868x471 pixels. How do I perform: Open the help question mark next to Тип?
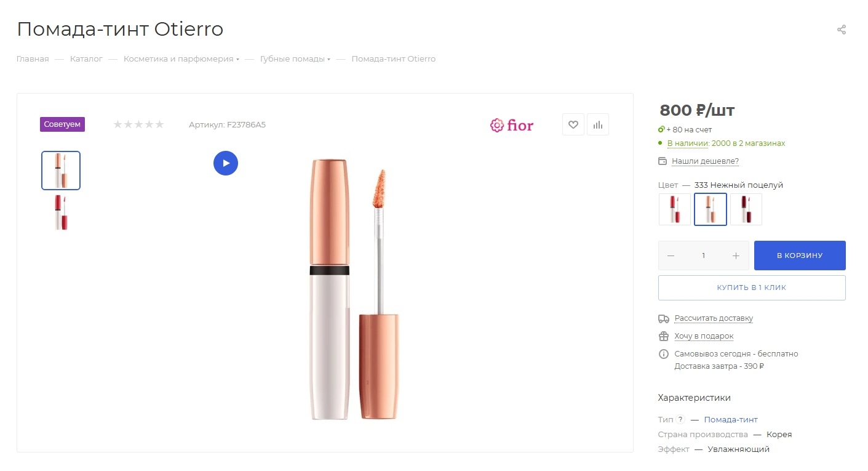[x=680, y=419]
